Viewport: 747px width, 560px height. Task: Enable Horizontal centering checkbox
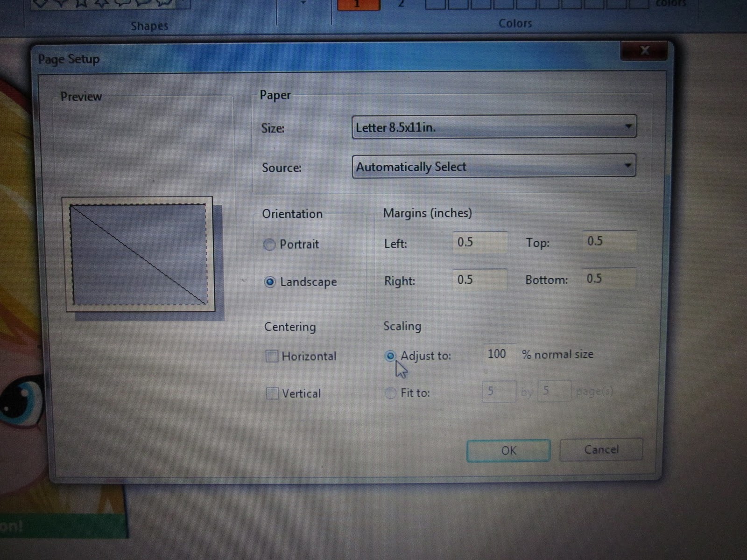(272, 357)
